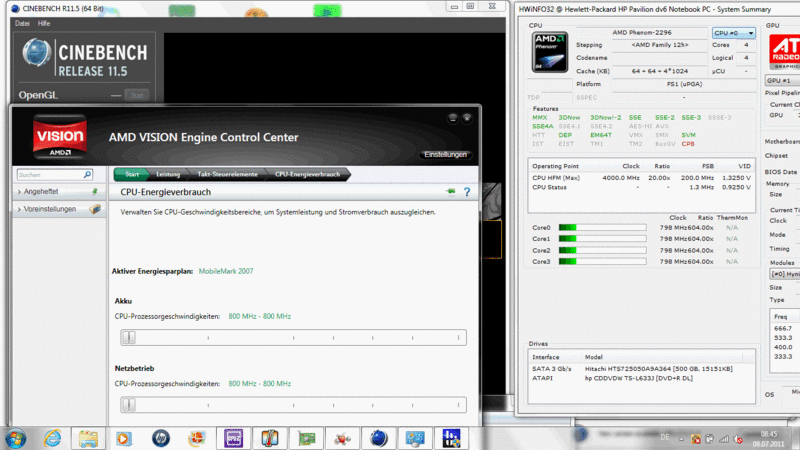Screen dimensions: 800x450
Task: Click the Core2 usage bar
Action: point(603,251)
